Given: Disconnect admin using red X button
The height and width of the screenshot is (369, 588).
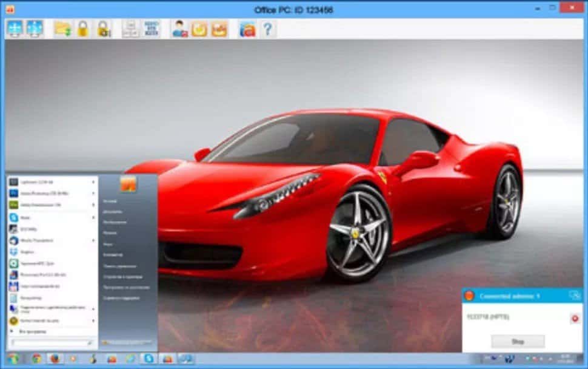Looking at the screenshot, I should pos(575,318).
